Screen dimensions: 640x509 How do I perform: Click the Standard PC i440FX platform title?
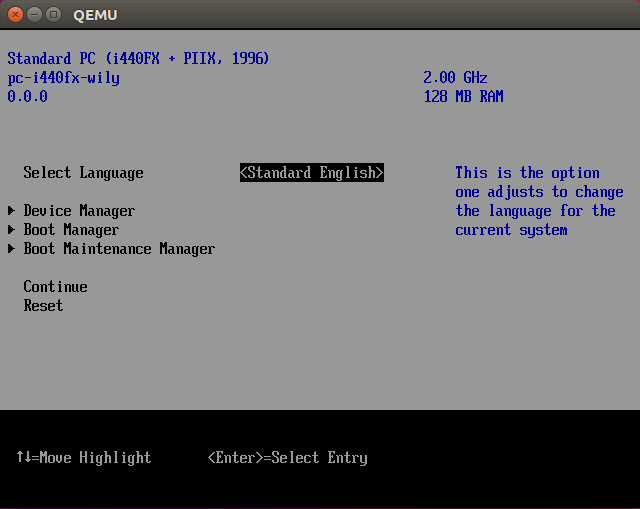pyautogui.click(x=138, y=59)
